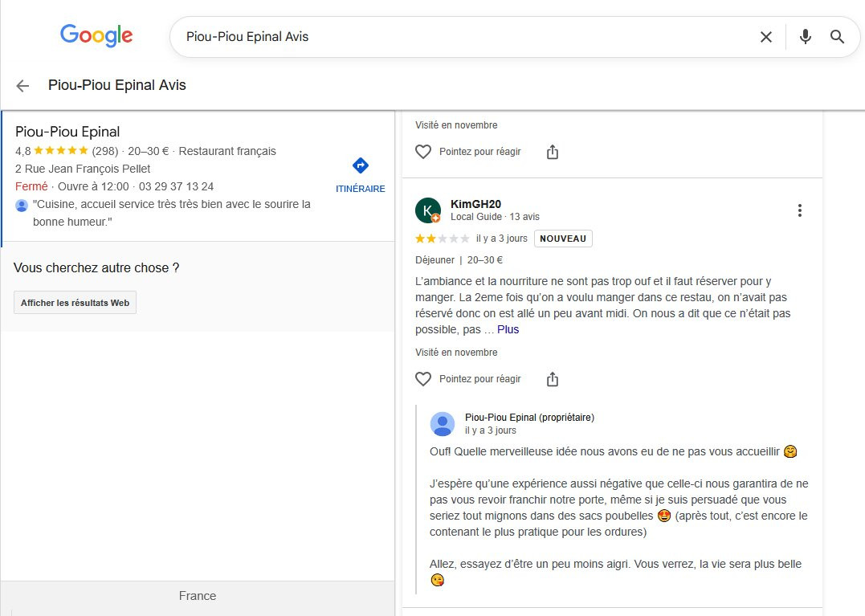Open KimGH20 review options menu
865x616 pixels.
point(799,210)
